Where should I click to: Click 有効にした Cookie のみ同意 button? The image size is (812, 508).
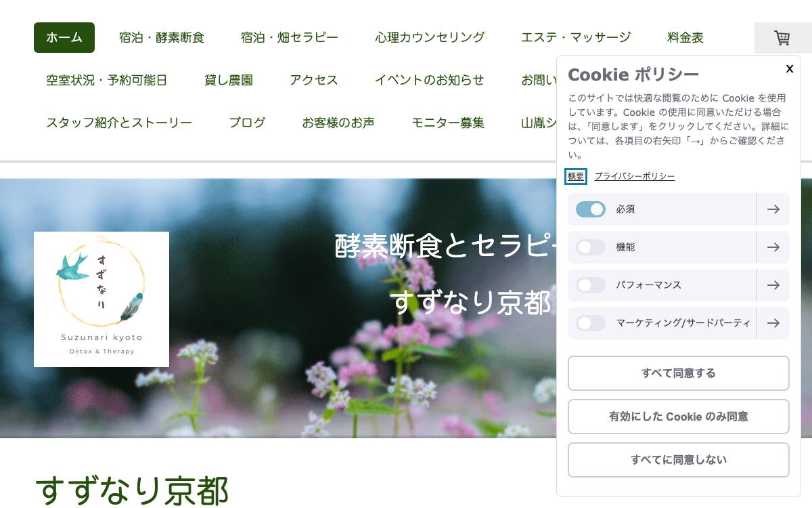coord(679,417)
